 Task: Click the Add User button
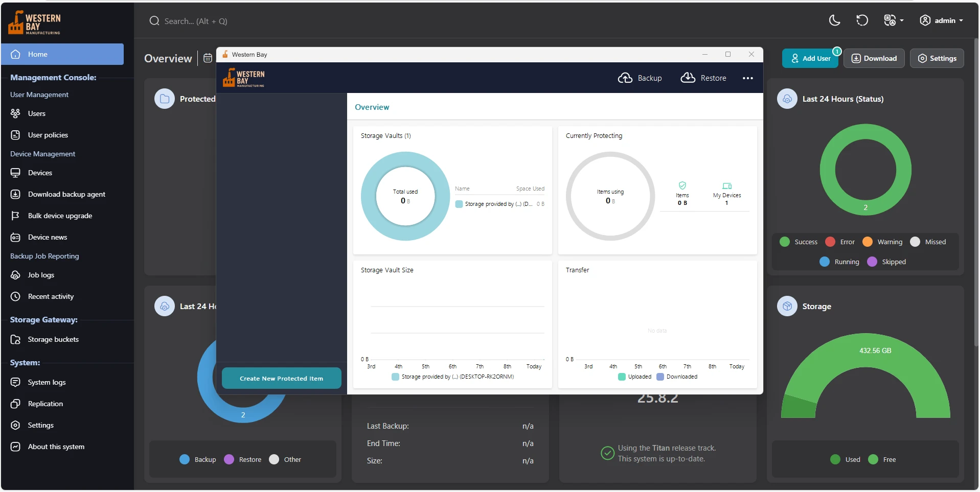coord(810,58)
